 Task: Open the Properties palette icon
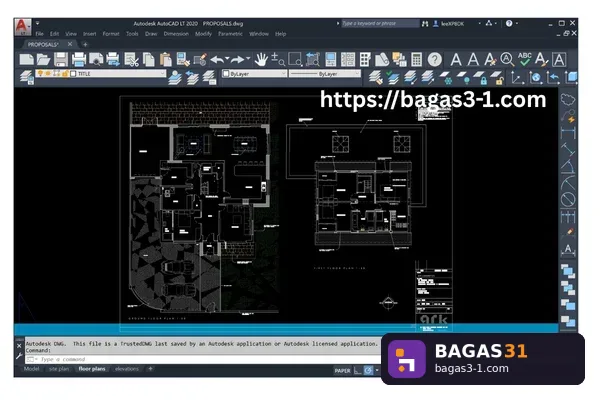(x=330, y=59)
